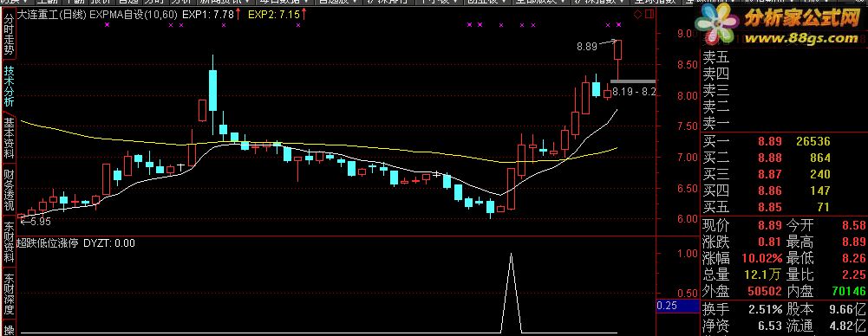This screenshot has width=868, height=336.
Task: Click the red up arrow next to EXP1
Action: click(x=238, y=14)
